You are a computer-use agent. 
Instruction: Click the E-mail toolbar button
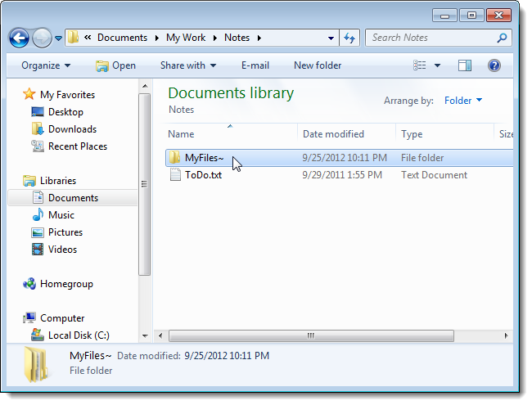pos(255,65)
